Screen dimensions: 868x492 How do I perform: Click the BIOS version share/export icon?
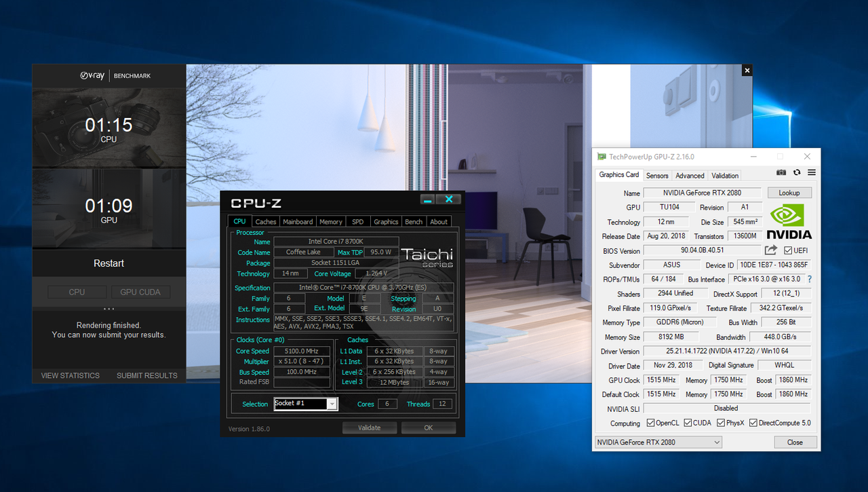[x=772, y=250]
